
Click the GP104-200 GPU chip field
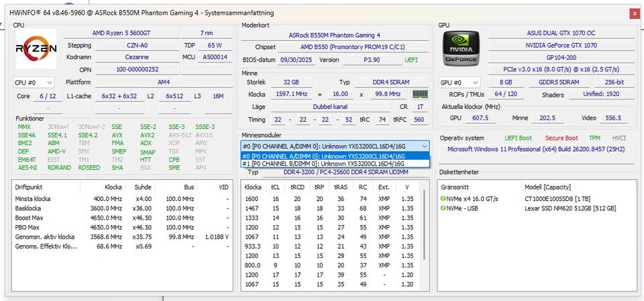tap(561, 57)
